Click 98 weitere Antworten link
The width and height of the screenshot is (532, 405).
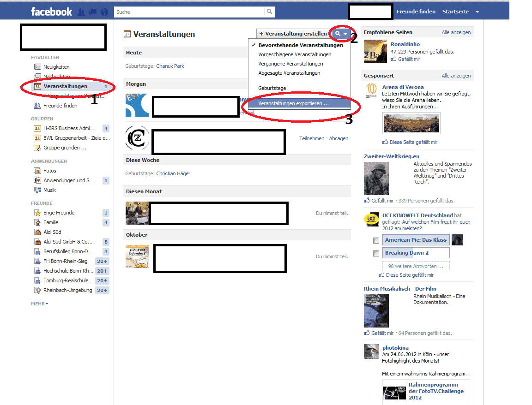click(416, 266)
